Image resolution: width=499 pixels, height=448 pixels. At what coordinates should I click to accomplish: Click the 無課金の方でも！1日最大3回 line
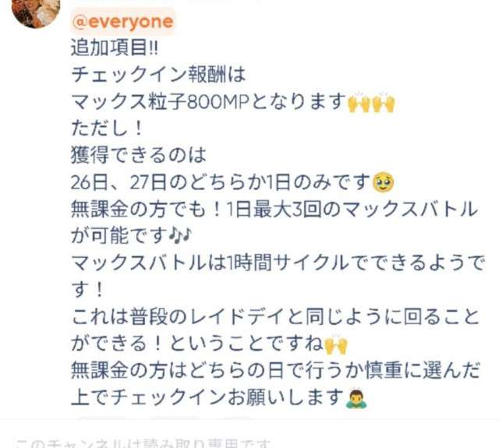pos(274,210)
